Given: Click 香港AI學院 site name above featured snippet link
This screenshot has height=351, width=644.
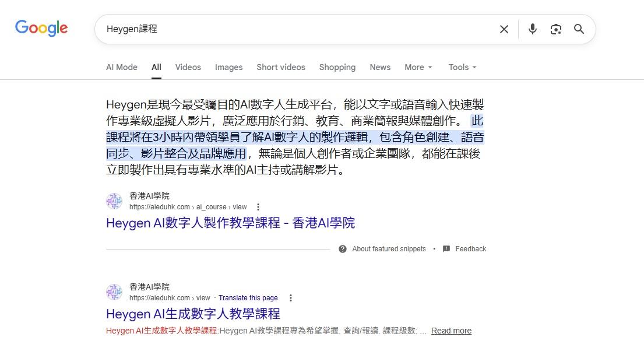Looking at the screenshot, I should pos(150,196).
